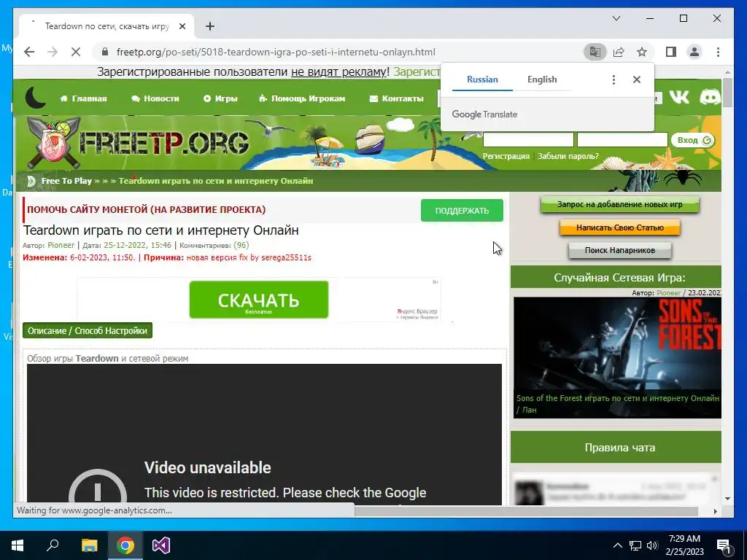Click the ПОДДЕРЖАТЬ button
Viewport: 747px width, 560px height.
click(x=462, y=211)
